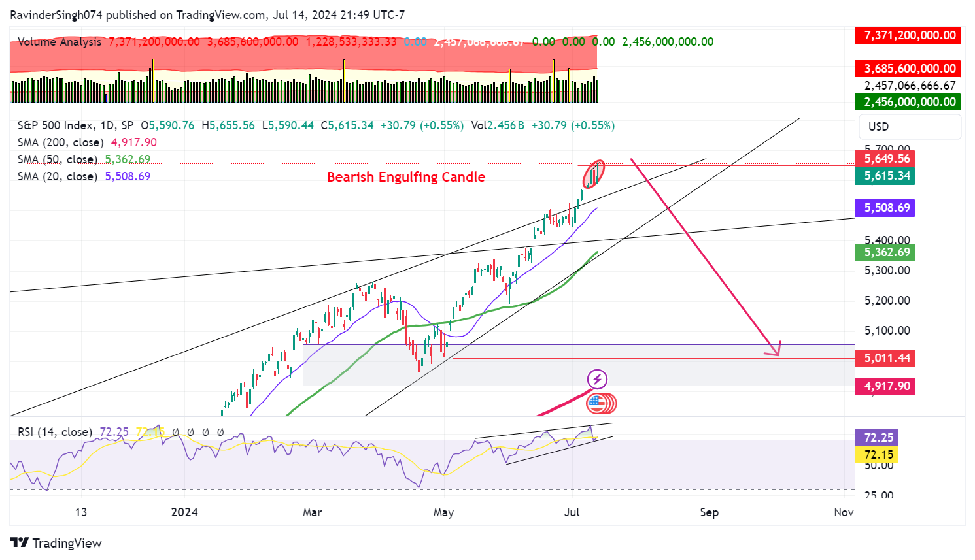The height and width of the screenshot is (560, 975).
Task: Select the SMA (20, close) indicator legend
Action: point(58,176)
